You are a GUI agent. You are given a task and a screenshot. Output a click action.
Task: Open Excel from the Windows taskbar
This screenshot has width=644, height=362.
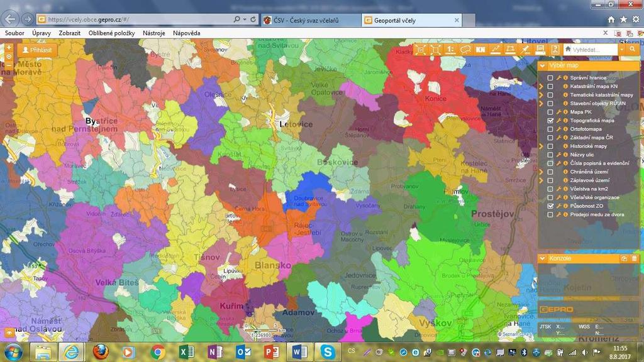pos(186,352)
